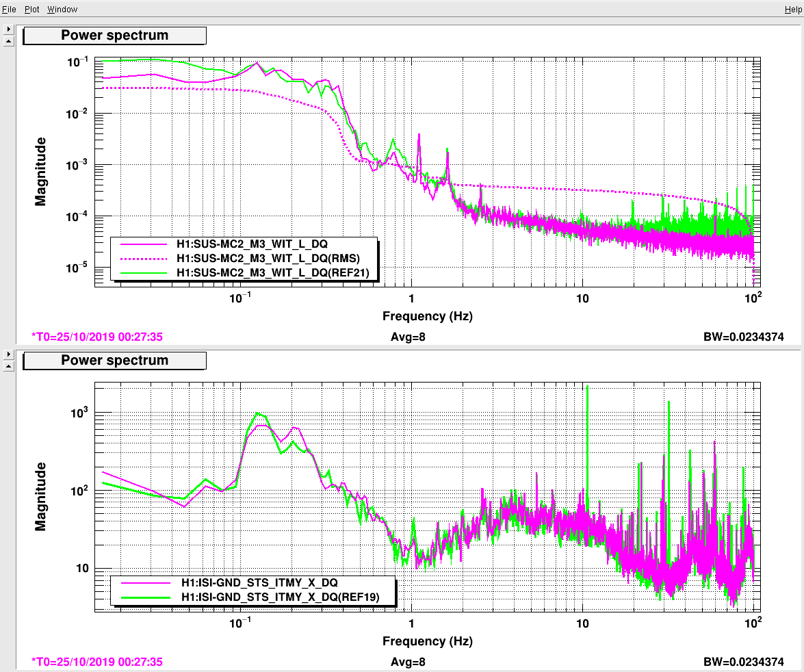The height and width of the screenshot is (672, 804).
Task: Click the top plot's Power spectrum title
Action: coord(115,36)
